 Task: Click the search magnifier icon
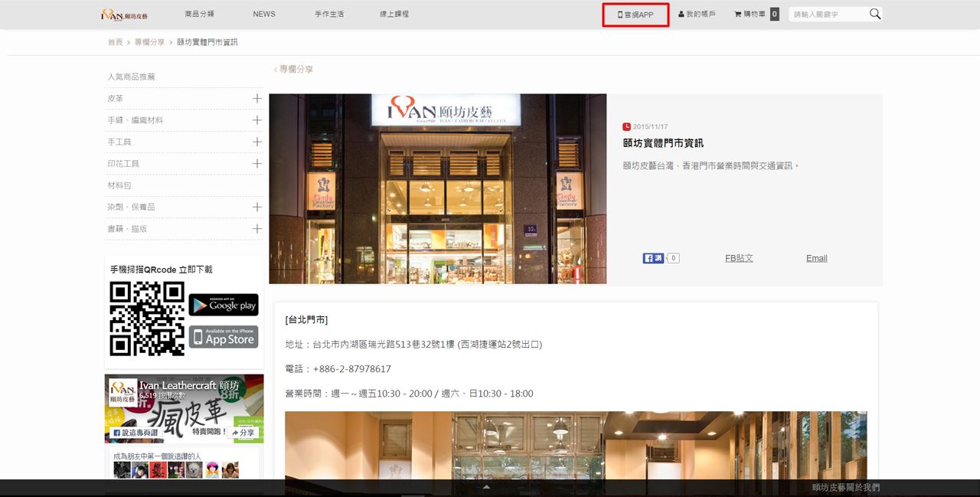click(875, 14)
